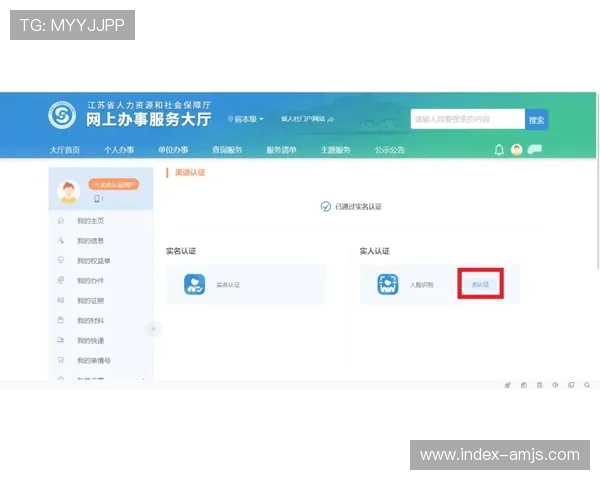The image size is (600, 480).
Task: Open the 省人社门户网站 link
Action: click(307, 119)
